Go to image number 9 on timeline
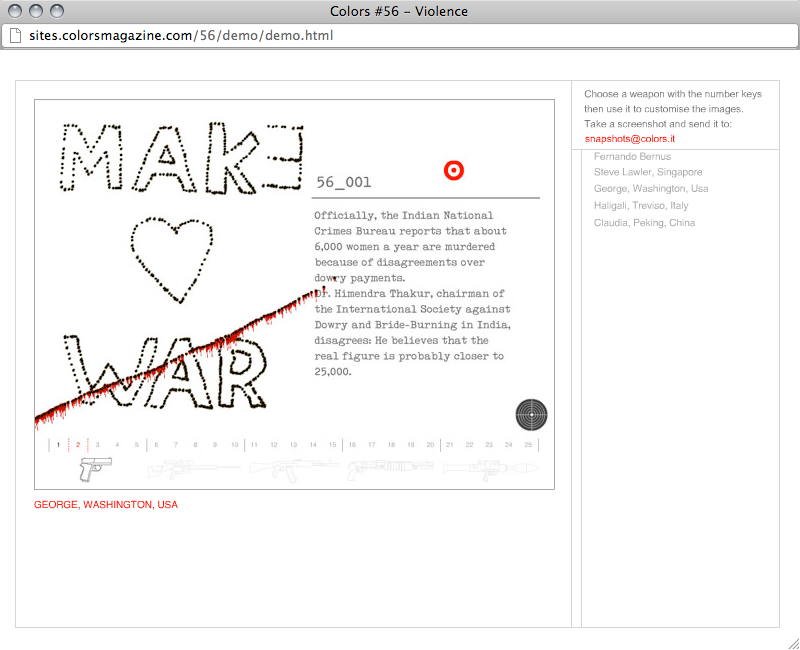 tap(215, 445)
